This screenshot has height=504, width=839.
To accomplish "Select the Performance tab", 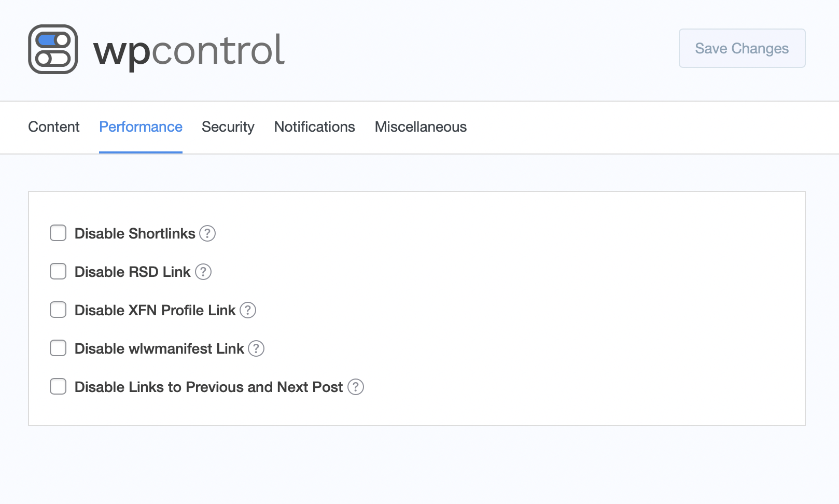I will tap(141, 127).
